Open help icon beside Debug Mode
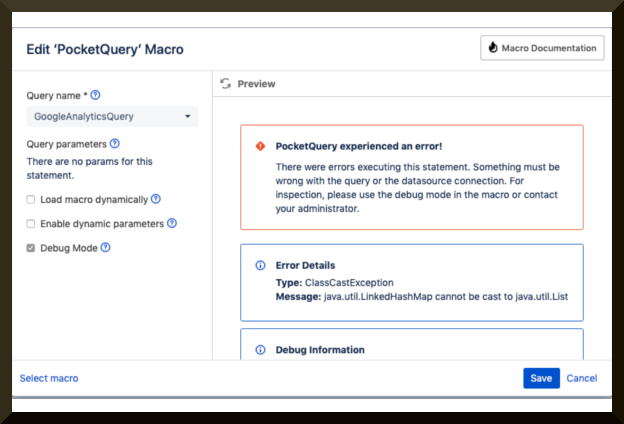The width and height of the screenshot is (624, 424). 105,247
